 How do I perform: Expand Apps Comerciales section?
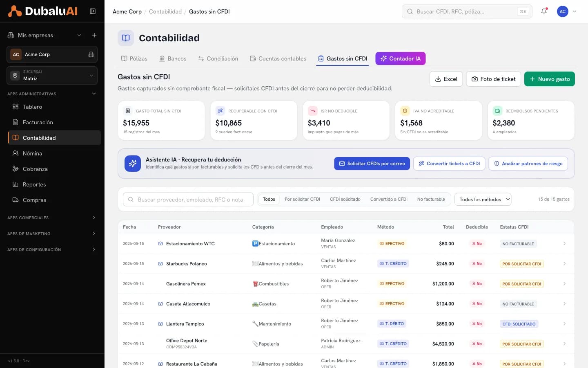52,218
